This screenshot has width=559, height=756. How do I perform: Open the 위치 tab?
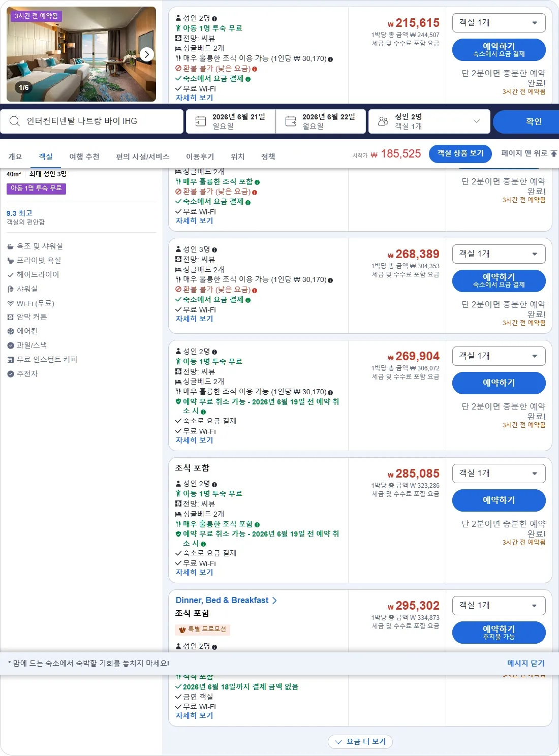[238, 156]
